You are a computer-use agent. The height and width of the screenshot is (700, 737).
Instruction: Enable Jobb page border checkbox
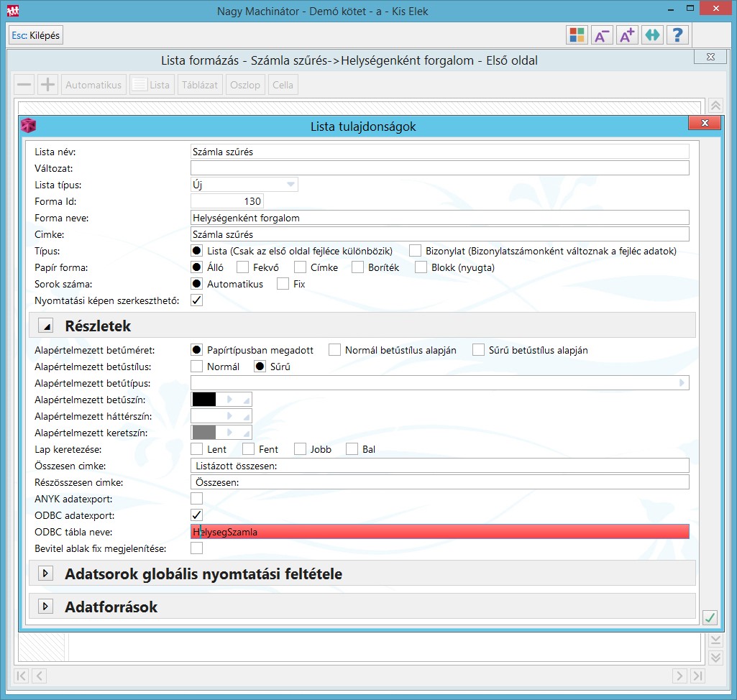pos(300,449)
